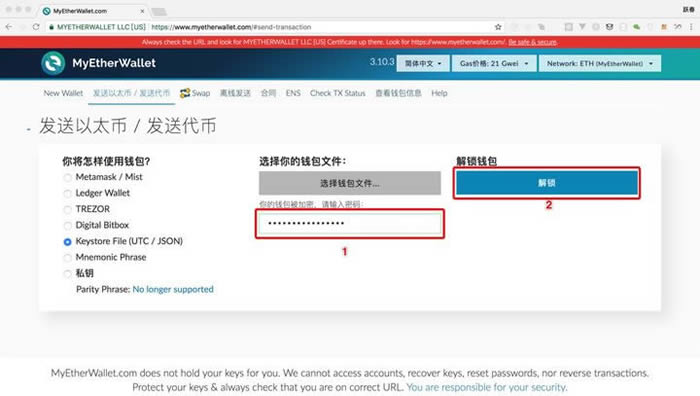The width and height of the screenshot is (700, 396).
Task: Click the No longer supported link
Action: tap(173, 289)
